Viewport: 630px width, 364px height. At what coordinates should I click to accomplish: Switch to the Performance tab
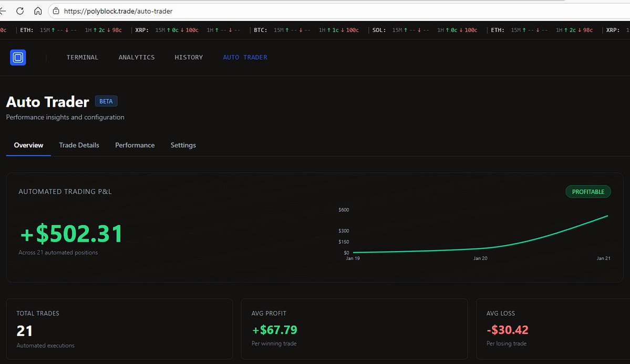(135, 145)
